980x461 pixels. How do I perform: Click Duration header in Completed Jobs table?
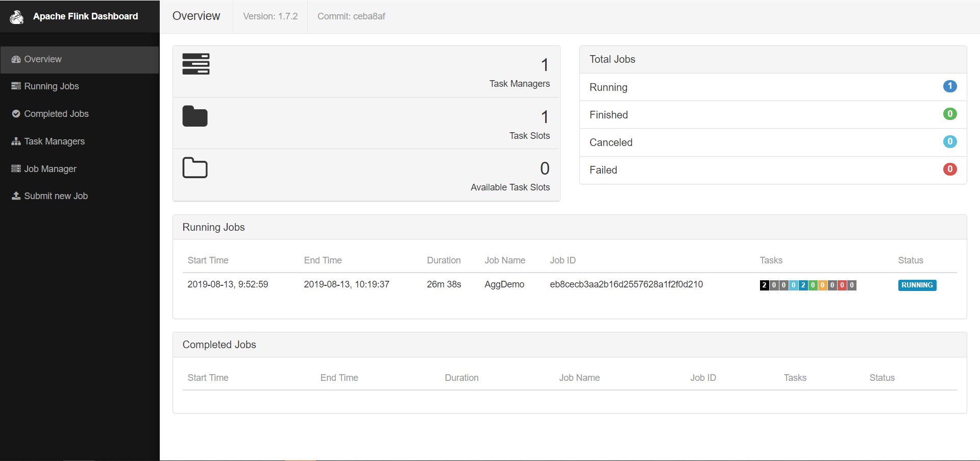tap(461, 378)
